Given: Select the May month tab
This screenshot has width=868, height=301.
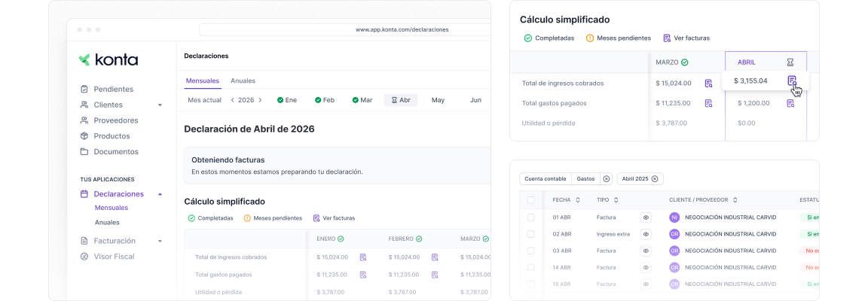Looking at the screenshot, I should tap(438, 100).
